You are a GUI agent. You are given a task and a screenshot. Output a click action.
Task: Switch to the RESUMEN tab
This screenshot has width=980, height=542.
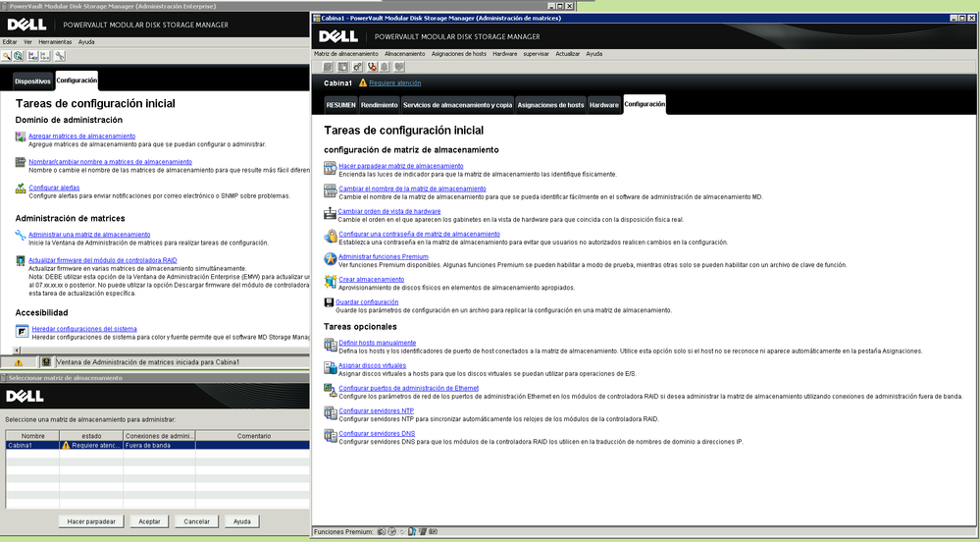coord(340,105)
